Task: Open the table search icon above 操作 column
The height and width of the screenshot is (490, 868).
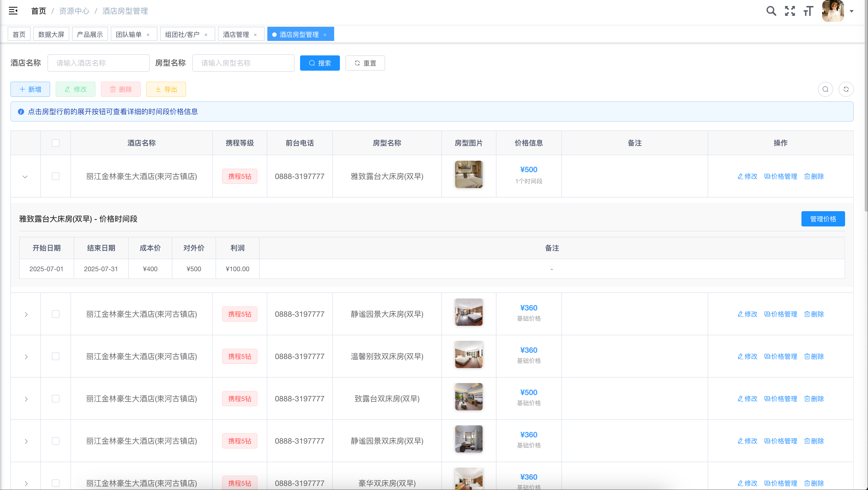Action: pos(825,89)
